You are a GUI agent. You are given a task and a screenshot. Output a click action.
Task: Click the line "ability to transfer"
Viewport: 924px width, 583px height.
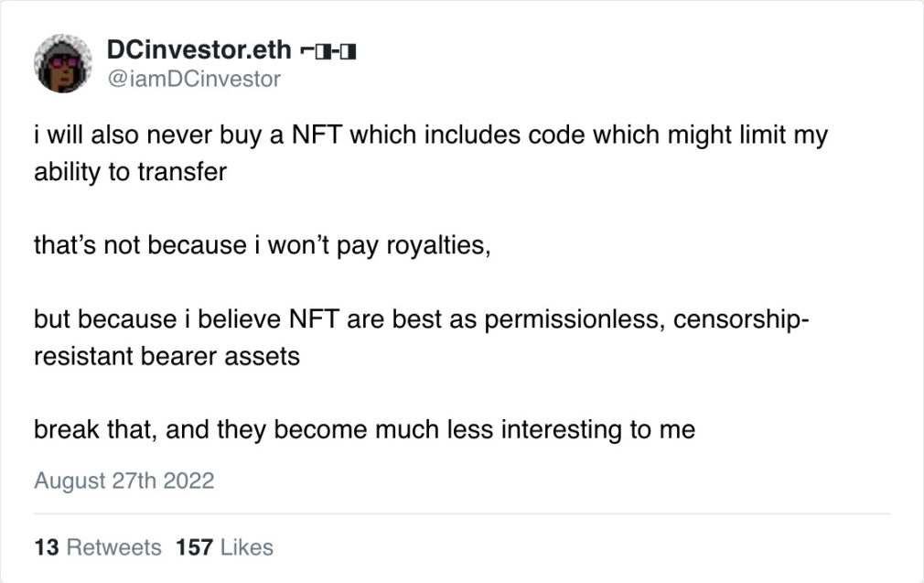click(x=130, y=171)
